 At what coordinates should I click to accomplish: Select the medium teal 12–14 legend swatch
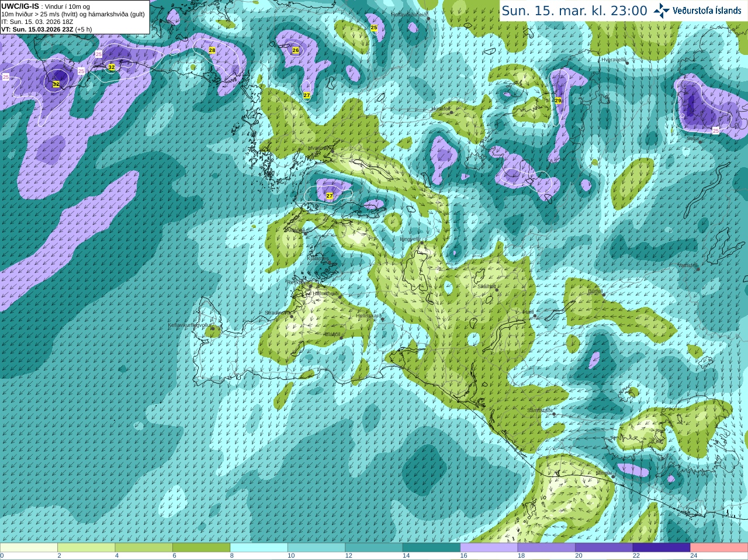pyautogui.click(x=374, y=548)
